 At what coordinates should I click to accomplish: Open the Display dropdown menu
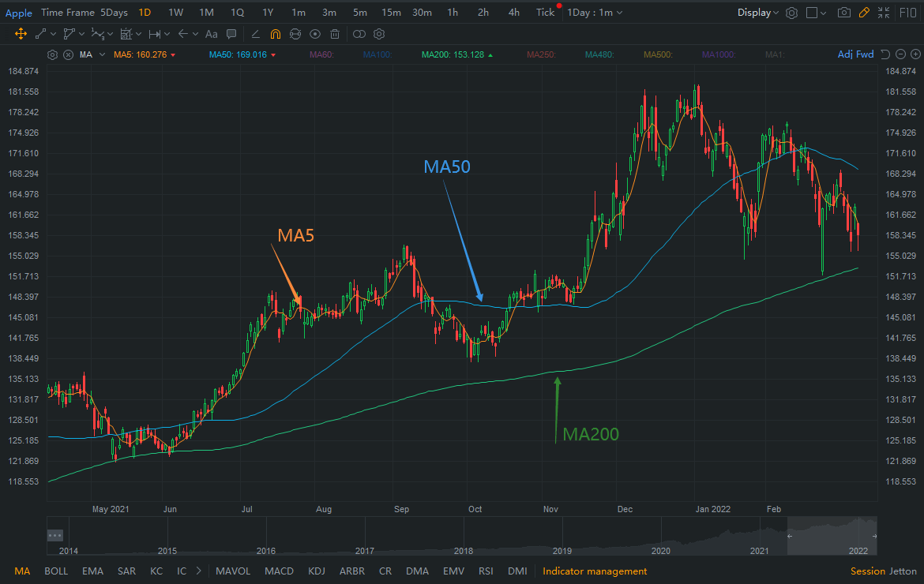click(x=757, y=13)
